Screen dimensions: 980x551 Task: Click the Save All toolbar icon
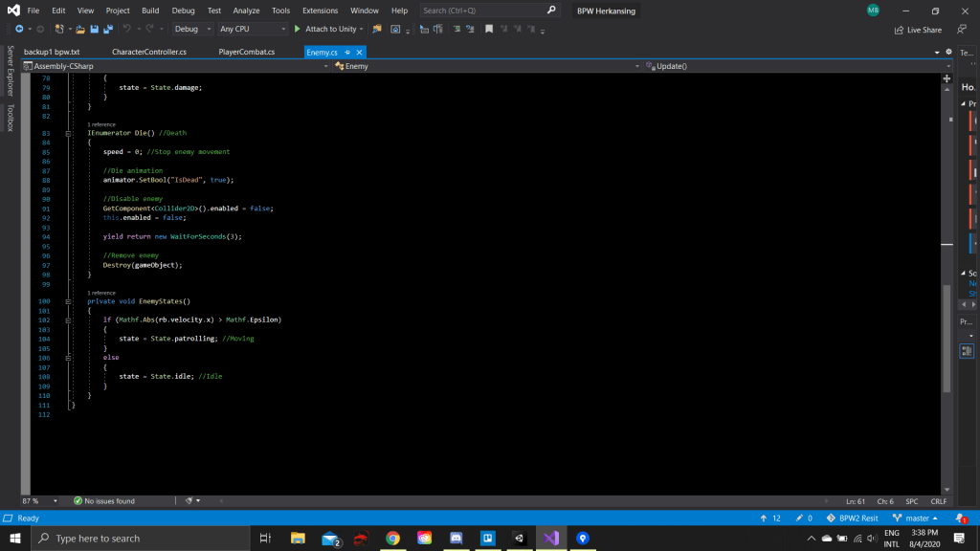107,29
